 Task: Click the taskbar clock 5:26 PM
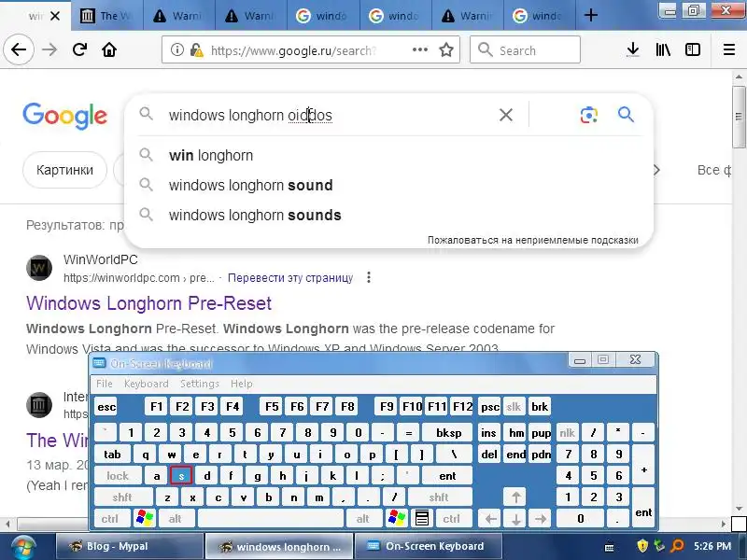click(x=712, y=546)
